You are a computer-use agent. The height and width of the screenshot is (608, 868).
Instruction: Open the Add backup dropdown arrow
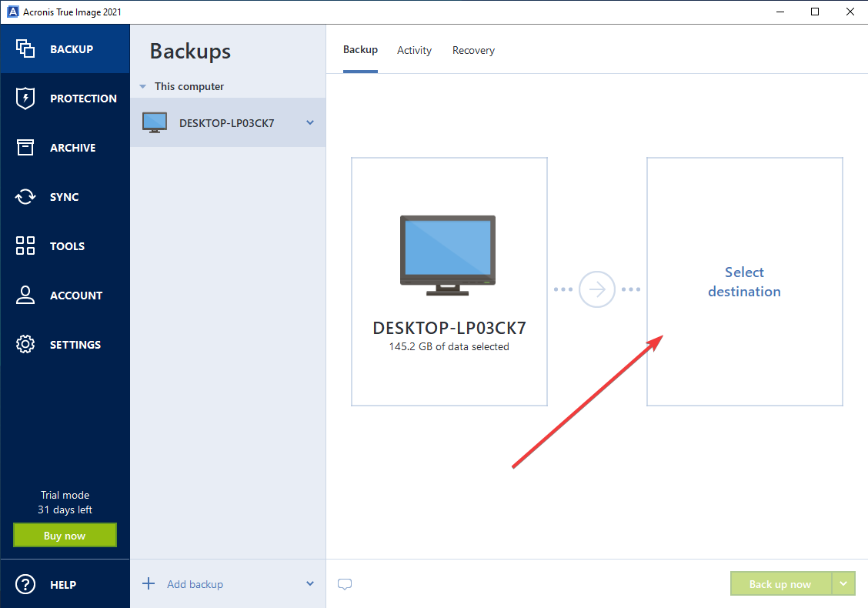pos(310,583)
